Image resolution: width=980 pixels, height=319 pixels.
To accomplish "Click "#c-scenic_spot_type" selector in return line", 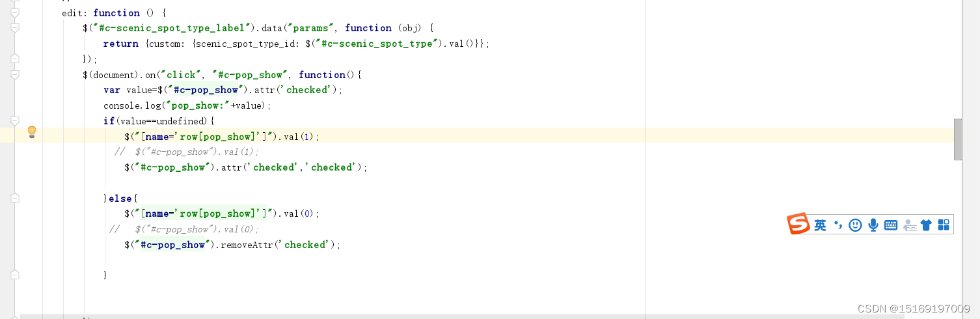I will [x=377, y=44].
